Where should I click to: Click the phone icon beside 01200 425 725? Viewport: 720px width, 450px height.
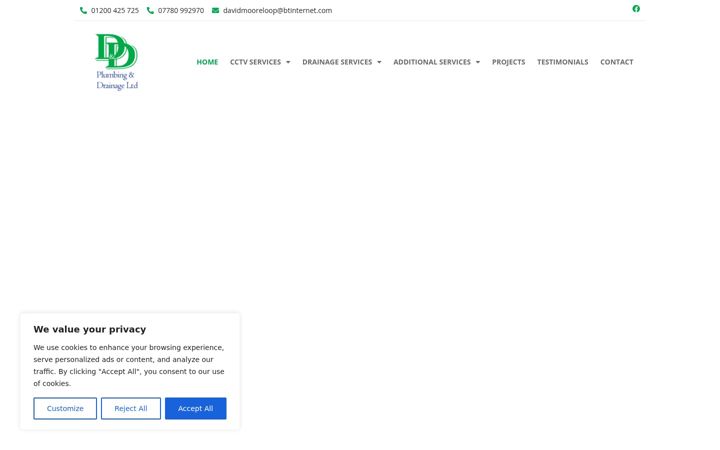[83, 11]
